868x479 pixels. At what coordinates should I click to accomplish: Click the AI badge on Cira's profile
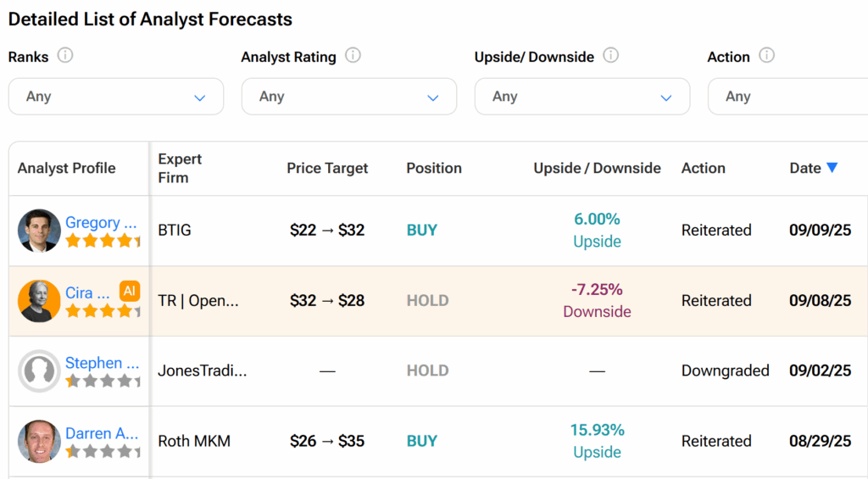pyautogui.click(x=129, y=291)
